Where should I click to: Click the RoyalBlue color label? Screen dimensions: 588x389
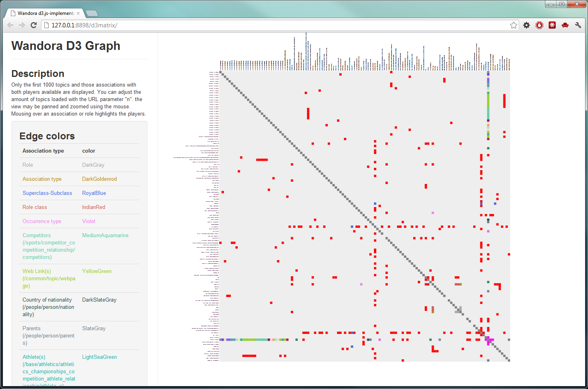(x=94, y=193)
